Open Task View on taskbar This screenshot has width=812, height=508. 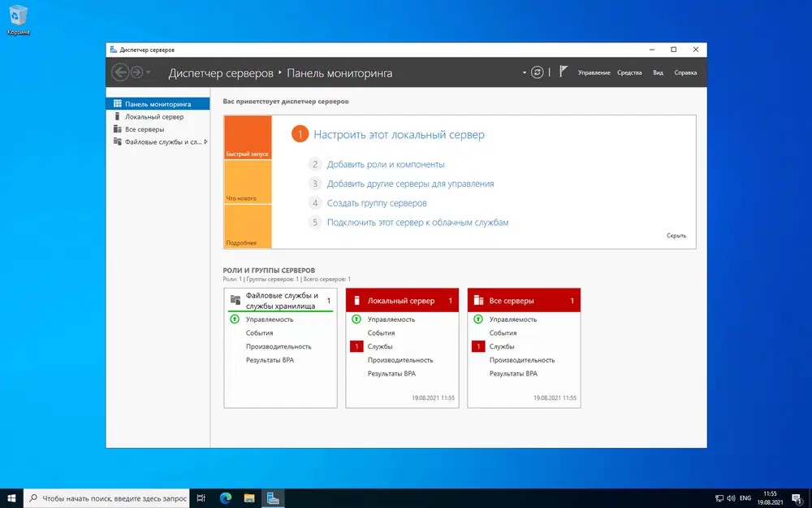point(201,498)
